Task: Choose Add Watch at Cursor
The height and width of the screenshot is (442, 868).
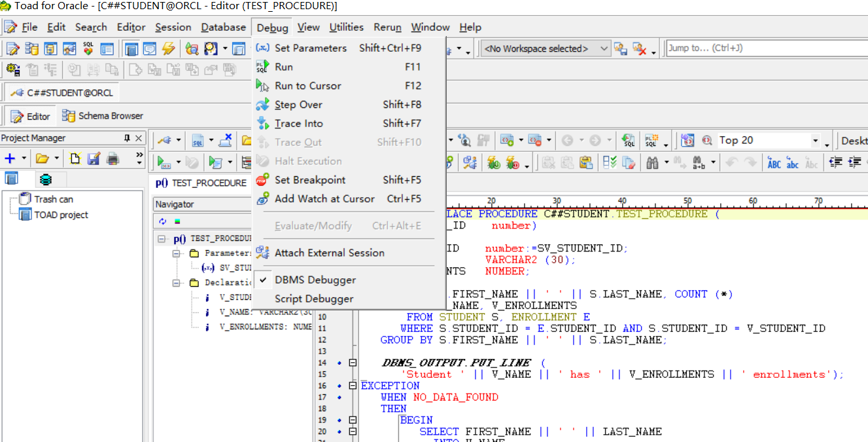Action: coord(349,199)
